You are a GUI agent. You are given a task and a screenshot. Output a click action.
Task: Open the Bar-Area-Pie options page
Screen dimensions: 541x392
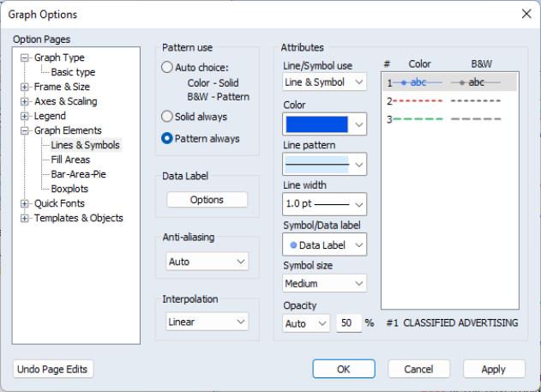[78, 174]
